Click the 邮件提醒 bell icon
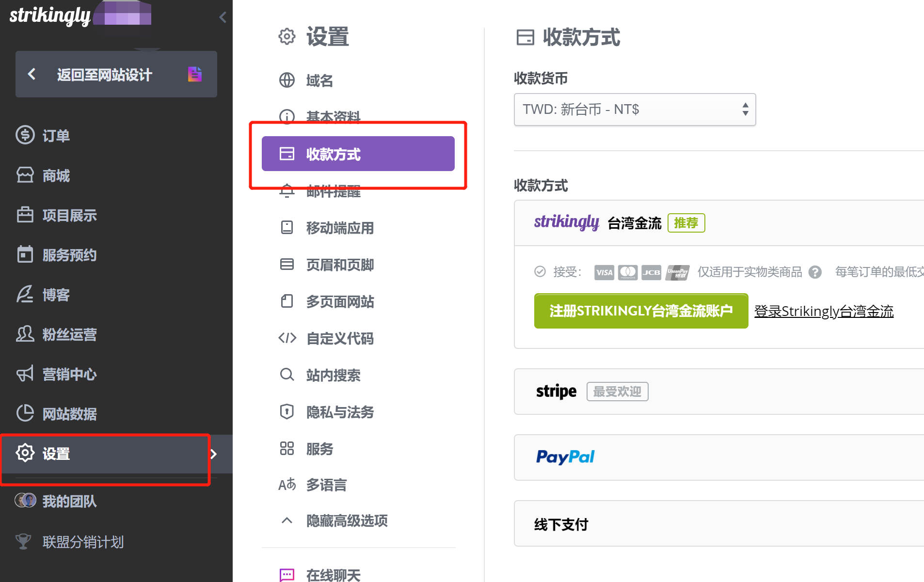 (287, 190)
